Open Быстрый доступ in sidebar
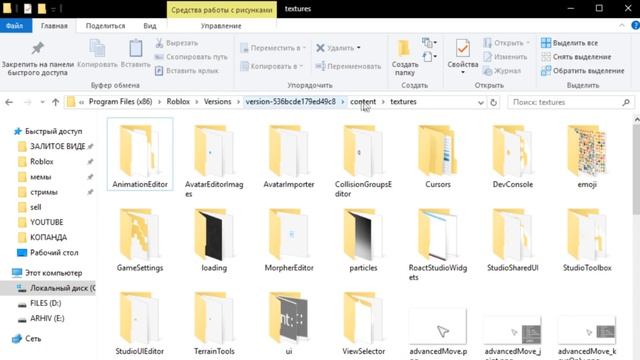640x360 pixels. (x=53, y=131)
